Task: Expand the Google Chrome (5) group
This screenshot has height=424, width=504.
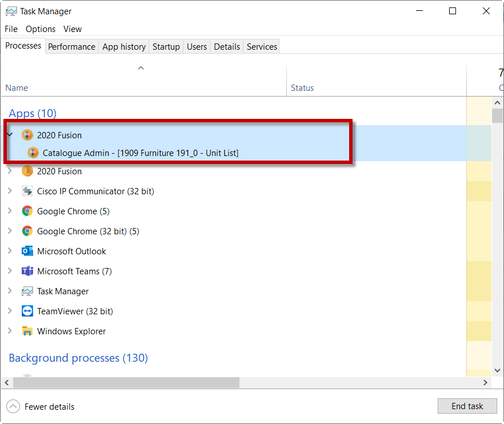Action: pos(10,210)
